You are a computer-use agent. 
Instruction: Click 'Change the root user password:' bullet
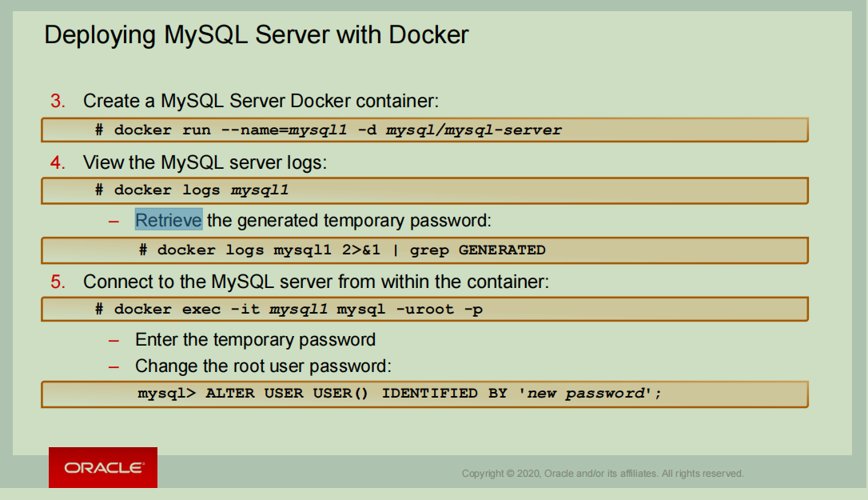coord(263,366)
